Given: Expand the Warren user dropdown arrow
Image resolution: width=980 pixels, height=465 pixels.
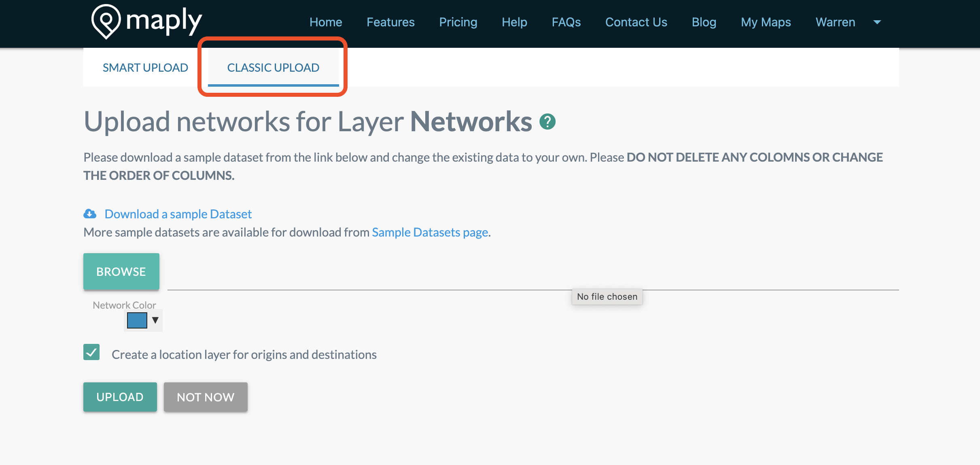Looking at the screenshot, I should pyautogui.click(x=877, y=22).
